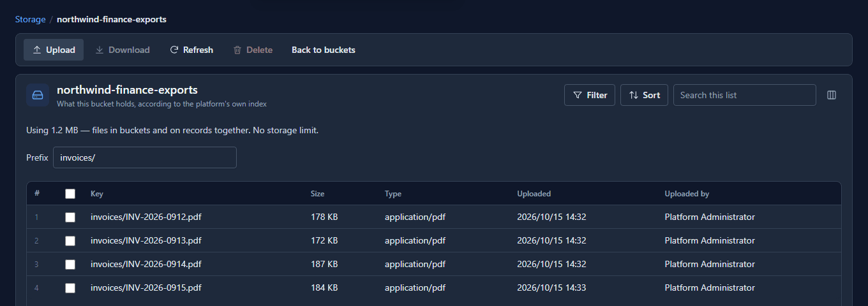Click the Uploaded column header

pyautogui.click(x=534, y=194)
